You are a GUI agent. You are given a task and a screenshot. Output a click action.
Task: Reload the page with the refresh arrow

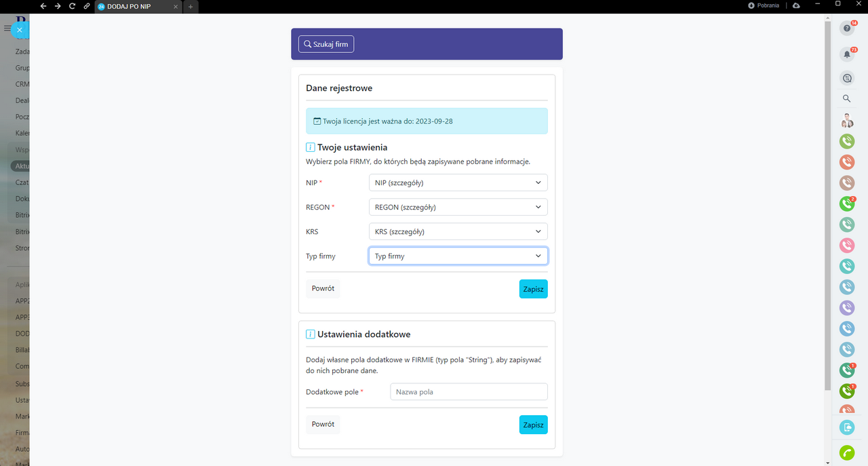point(72,6)
